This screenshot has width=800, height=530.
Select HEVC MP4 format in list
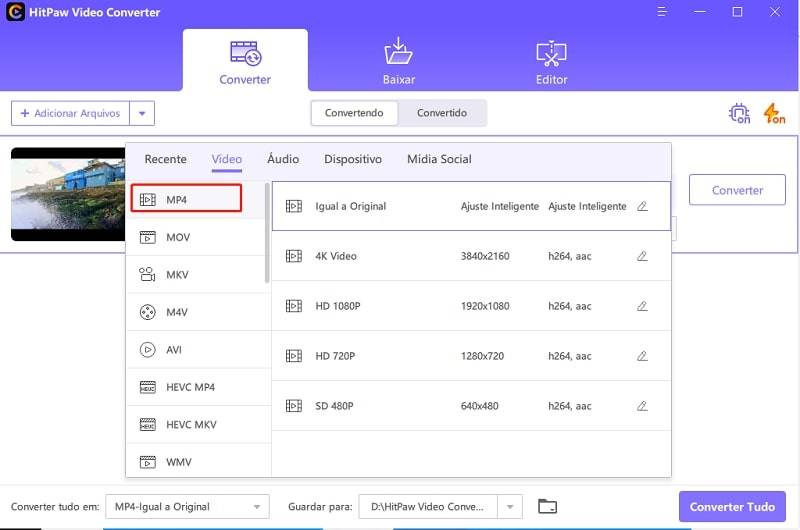(x=196, y=387)
